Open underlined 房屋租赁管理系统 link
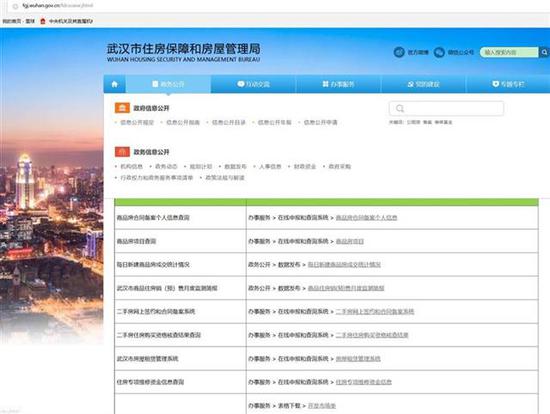The width and height of the screenshot is (550, 414). click(358, 359)
